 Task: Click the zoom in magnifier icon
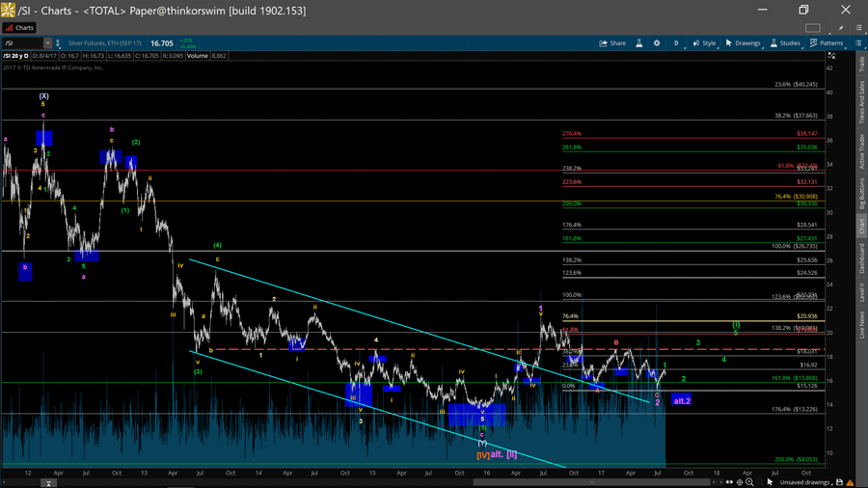coord(749,482)
